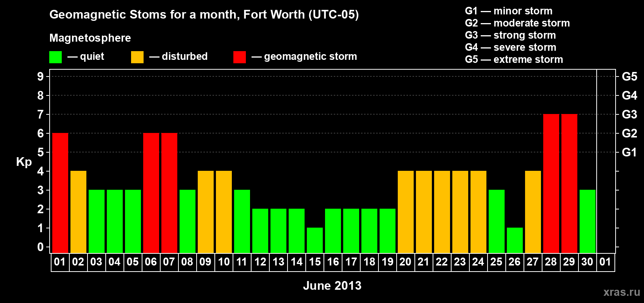
Task: Click the date label 12 on the axis
Action: point(260,262)
